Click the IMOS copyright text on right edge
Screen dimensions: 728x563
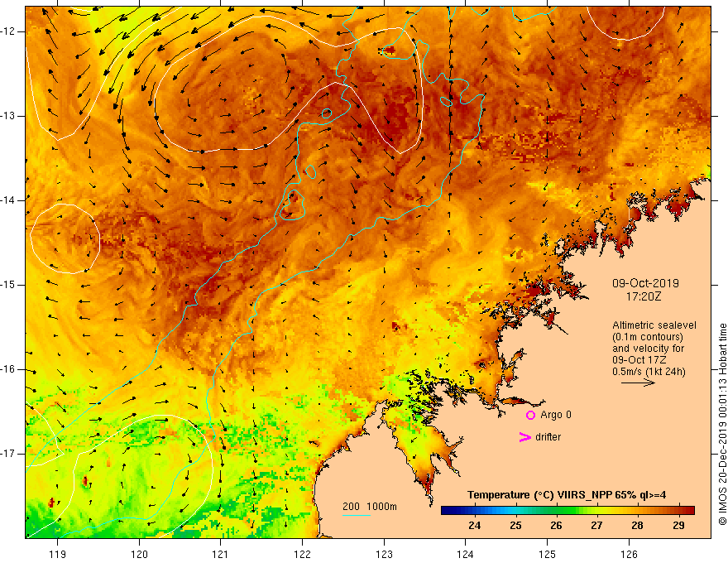pos(722,424)
